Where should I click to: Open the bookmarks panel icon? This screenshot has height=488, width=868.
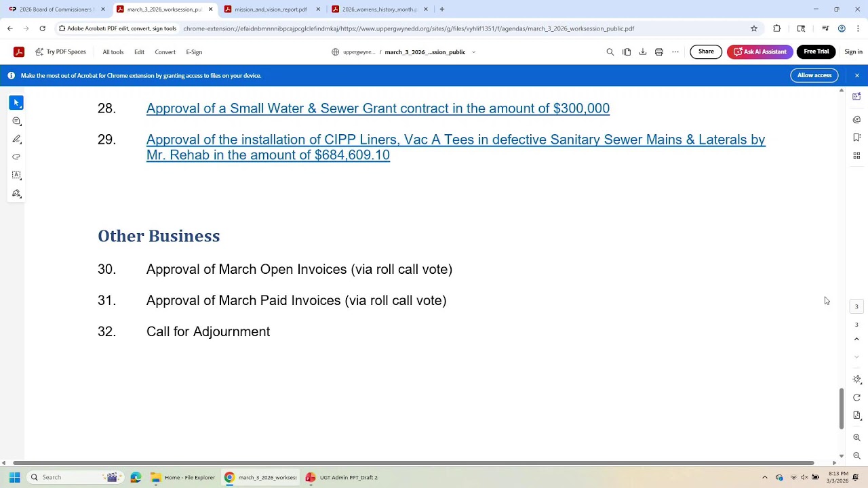pos(856,138)
